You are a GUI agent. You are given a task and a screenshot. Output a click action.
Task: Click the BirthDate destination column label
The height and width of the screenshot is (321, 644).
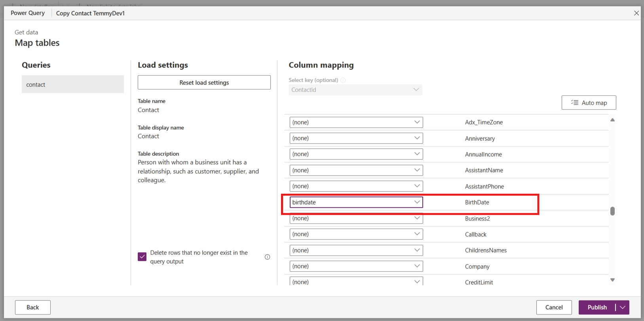click(x=477, y=202)
